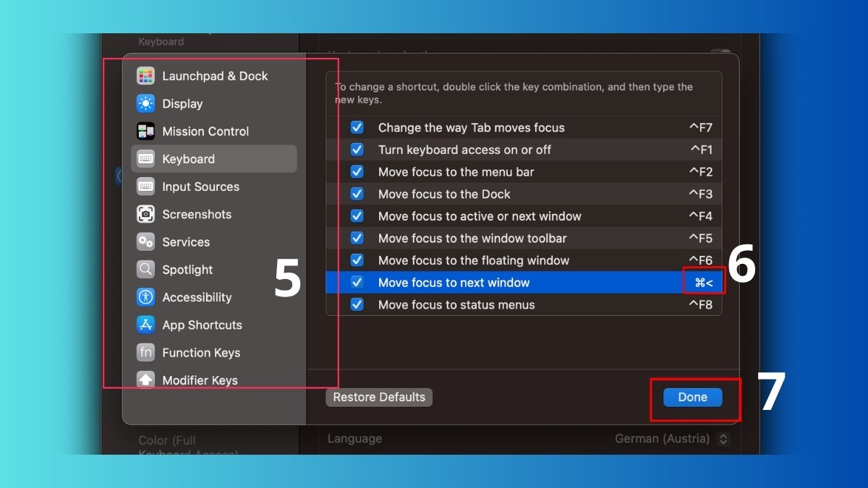
Task: Toggle Move focus to the menu bar checkbox
Action: coord(357,172)
